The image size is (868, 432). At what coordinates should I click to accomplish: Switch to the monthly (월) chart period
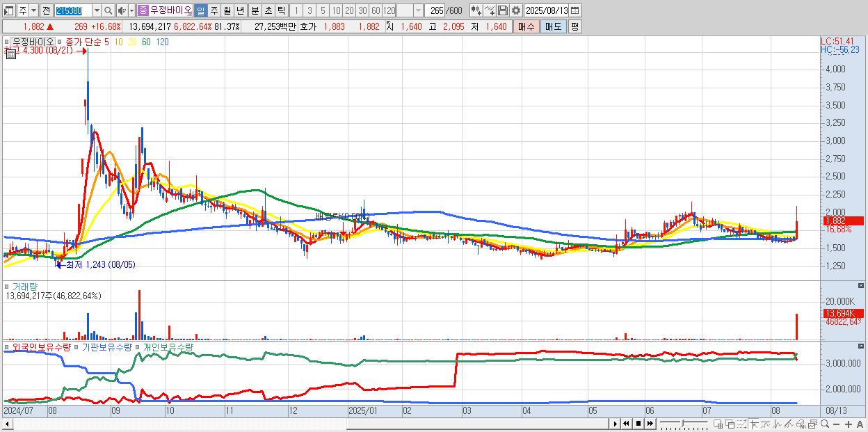pos(227,10)
